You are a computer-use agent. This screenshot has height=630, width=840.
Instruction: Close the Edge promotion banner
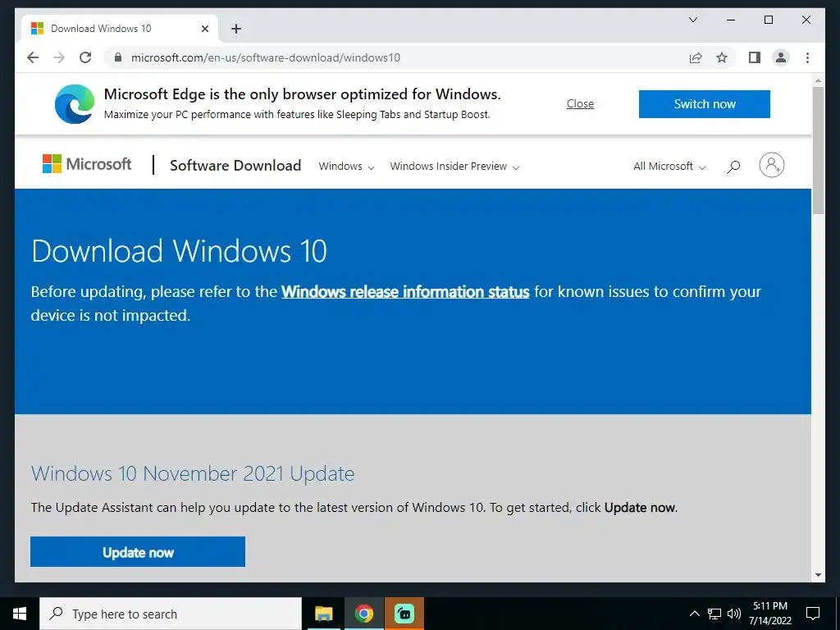click(x=580, y=104)
